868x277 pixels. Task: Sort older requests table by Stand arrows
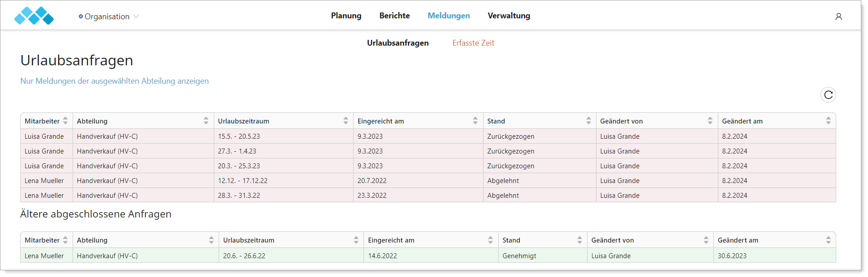(579, 240)
